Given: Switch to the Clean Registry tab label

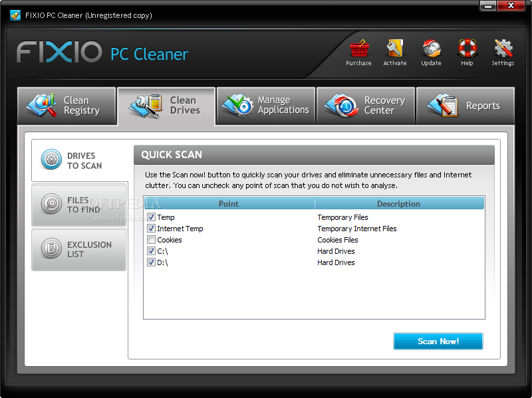Looking at the screenshot, I should 82,106.
